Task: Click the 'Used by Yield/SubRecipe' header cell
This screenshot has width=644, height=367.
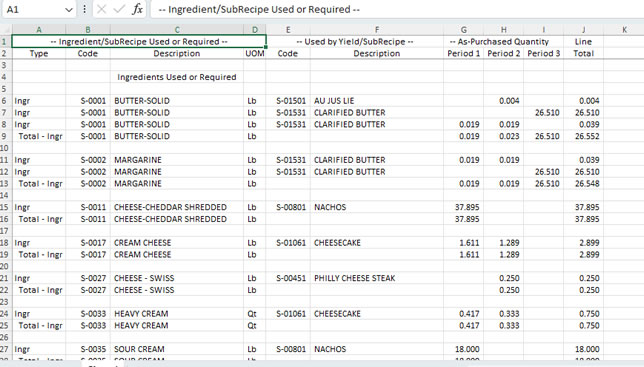Action: 355,41
